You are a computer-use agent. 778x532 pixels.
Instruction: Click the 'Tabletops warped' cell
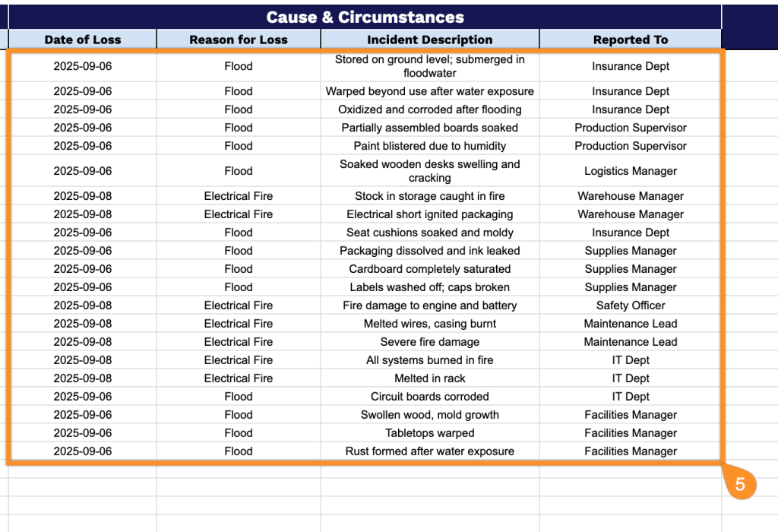(430, 432)
